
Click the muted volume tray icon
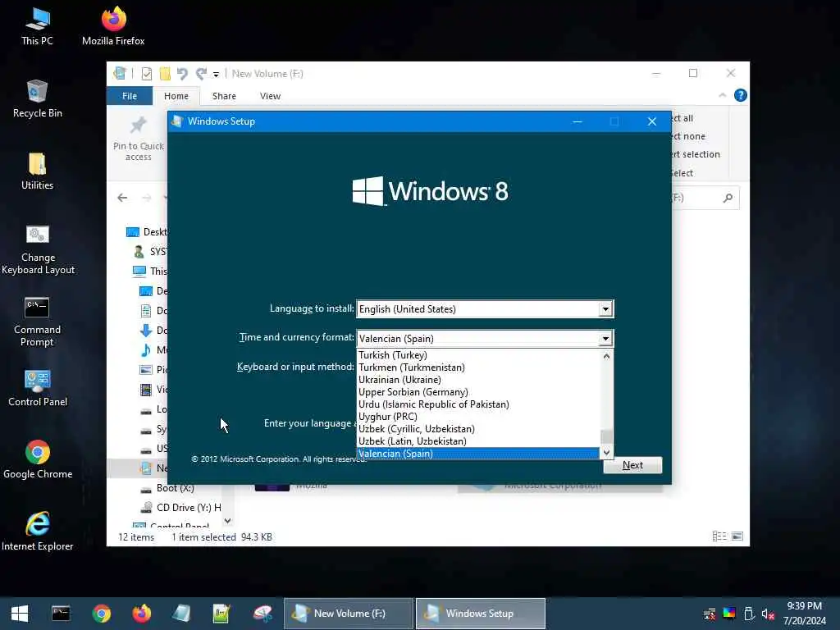(x=768, y=614)
